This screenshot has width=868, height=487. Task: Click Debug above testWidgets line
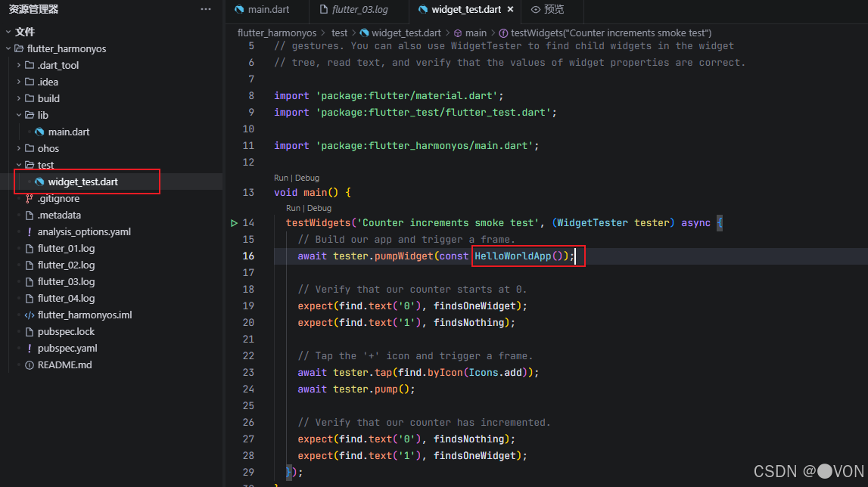click(x=319, y=208)
